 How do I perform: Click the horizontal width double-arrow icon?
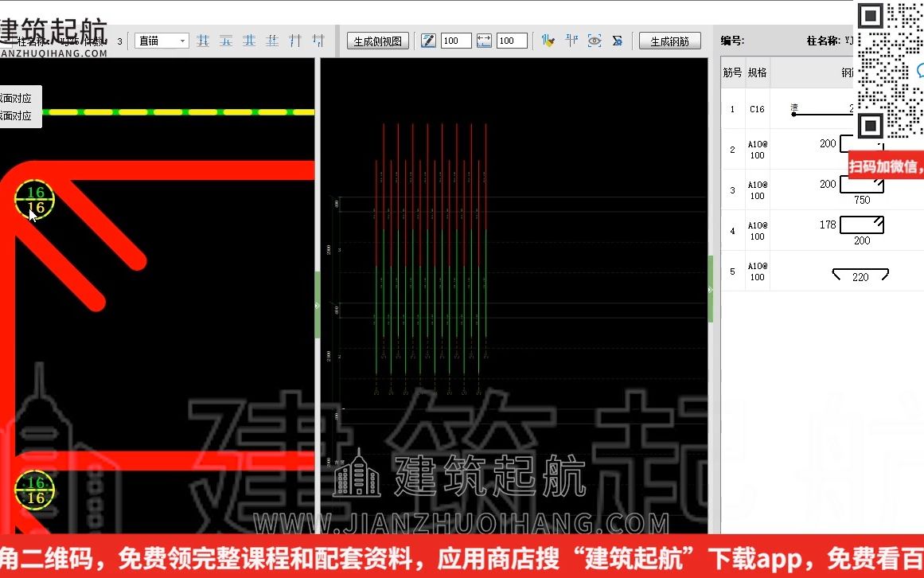(x=484, y=40)
